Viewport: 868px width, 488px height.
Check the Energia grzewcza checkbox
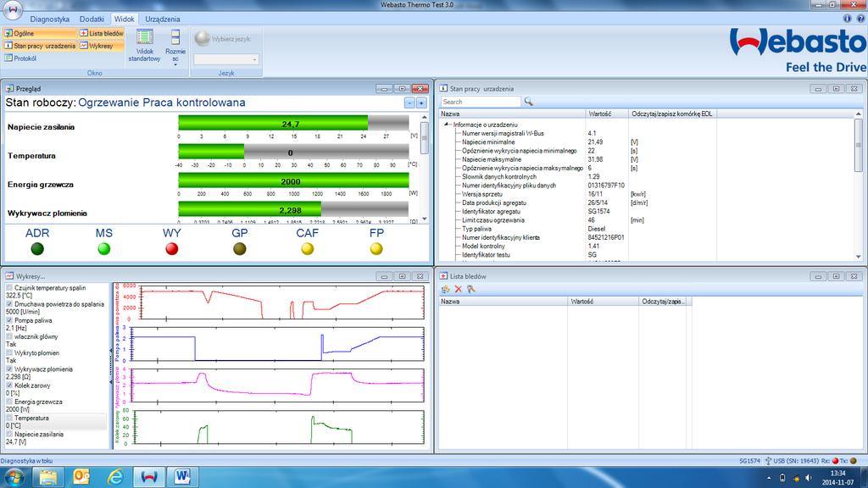tap(9, 402)
